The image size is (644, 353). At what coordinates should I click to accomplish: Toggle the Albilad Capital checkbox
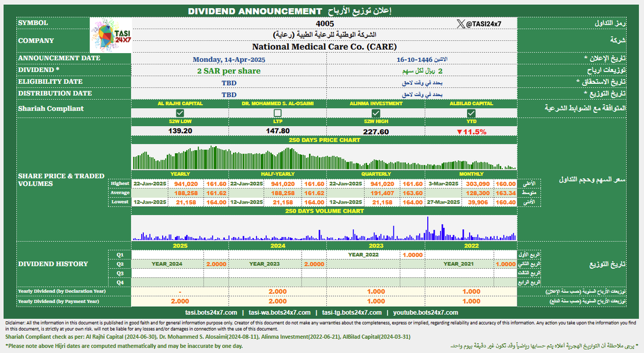tap(471, 113)
